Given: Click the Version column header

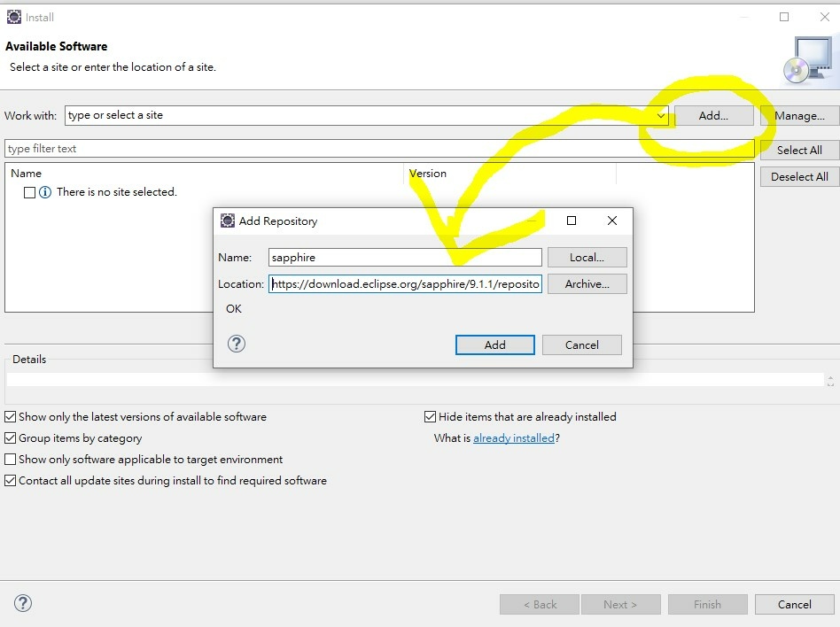Looking at the screenshot, I should [510, 174].
